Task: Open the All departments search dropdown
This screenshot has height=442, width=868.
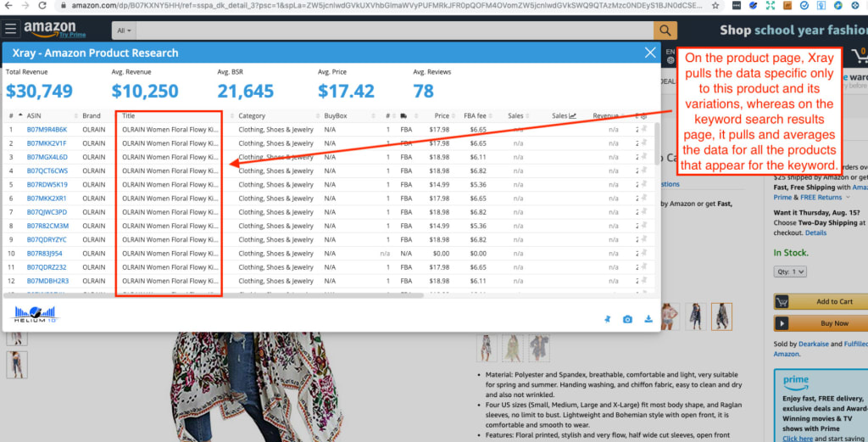Action: pyautogui.click(x=124, y=31)
